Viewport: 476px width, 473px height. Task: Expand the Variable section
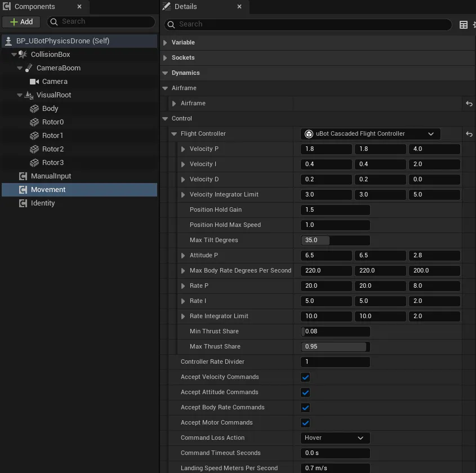[165, 42]
